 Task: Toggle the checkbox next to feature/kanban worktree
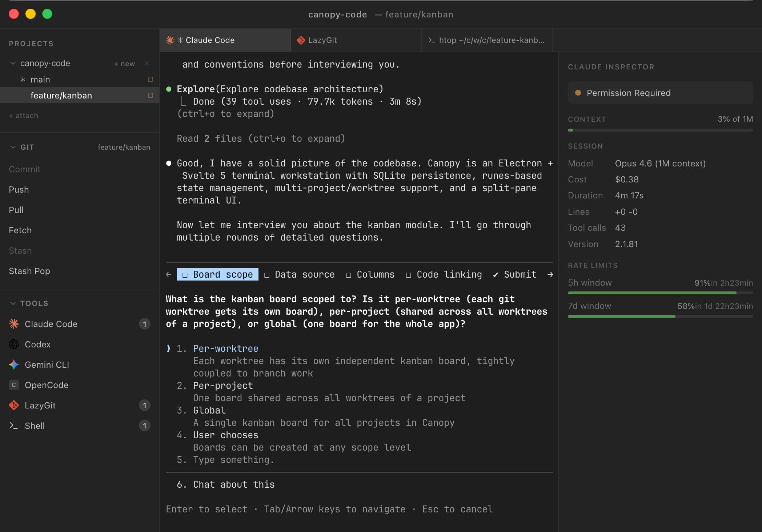[150, 95]
